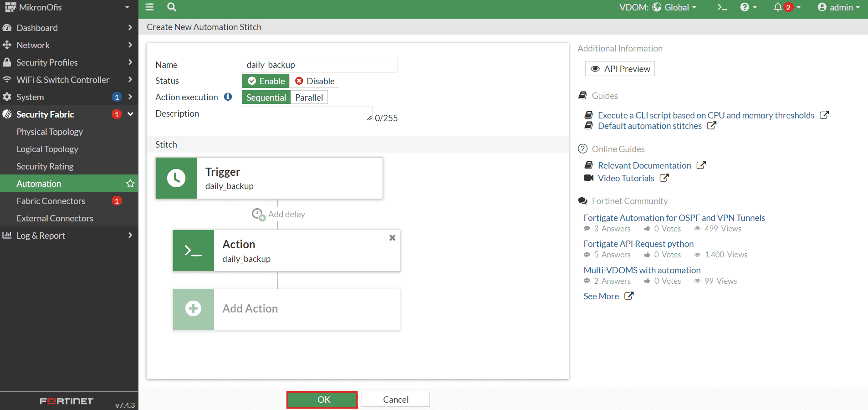Open the search magnifier in top bar
Image resolution: width=868 pixels, height=410 pixels.
click(x=172, y=7)
